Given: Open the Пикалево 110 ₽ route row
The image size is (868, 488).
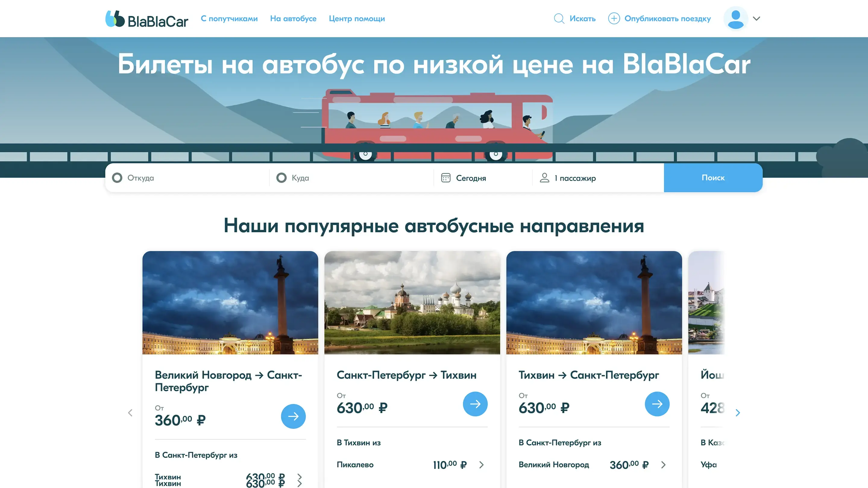Looking at the screenshot, I should tap(412, 465).
